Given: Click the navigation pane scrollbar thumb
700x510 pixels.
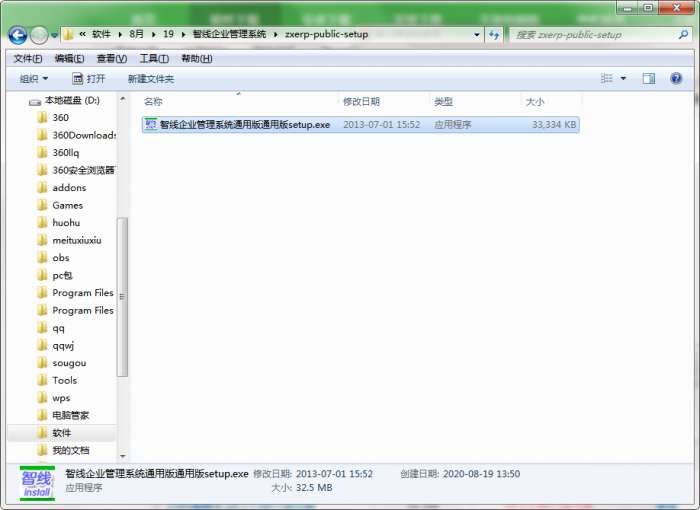Looking at the screenshot, I should 122,297.
